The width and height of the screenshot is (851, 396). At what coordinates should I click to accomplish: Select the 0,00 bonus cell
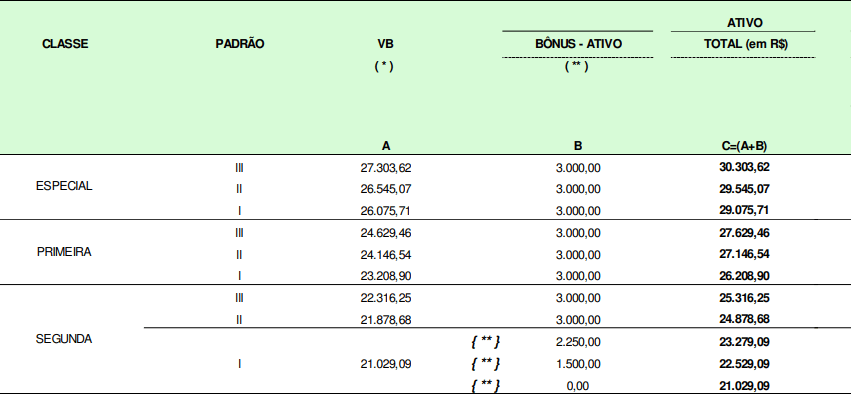coord(578,386)
